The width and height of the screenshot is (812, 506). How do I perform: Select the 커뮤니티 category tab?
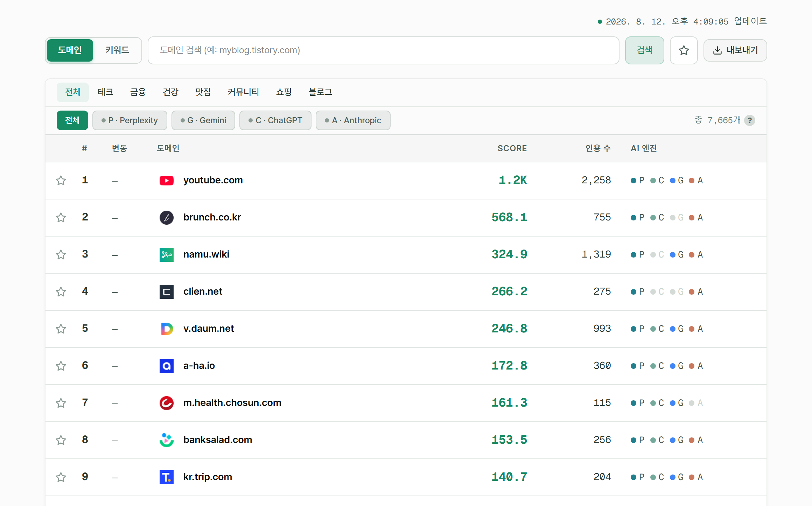coord(244,92)
